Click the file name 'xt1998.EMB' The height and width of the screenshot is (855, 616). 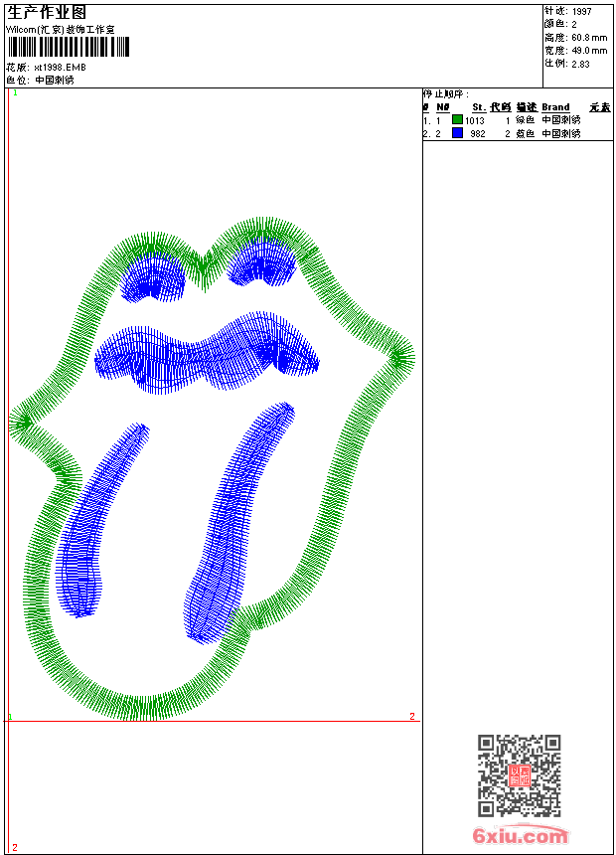click(60, 67)
